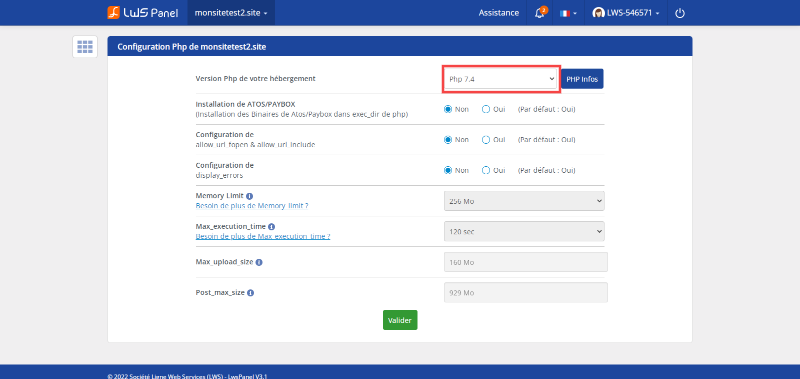
Task: Open the French flag language dropdown
Action: [x=568, y=13]
